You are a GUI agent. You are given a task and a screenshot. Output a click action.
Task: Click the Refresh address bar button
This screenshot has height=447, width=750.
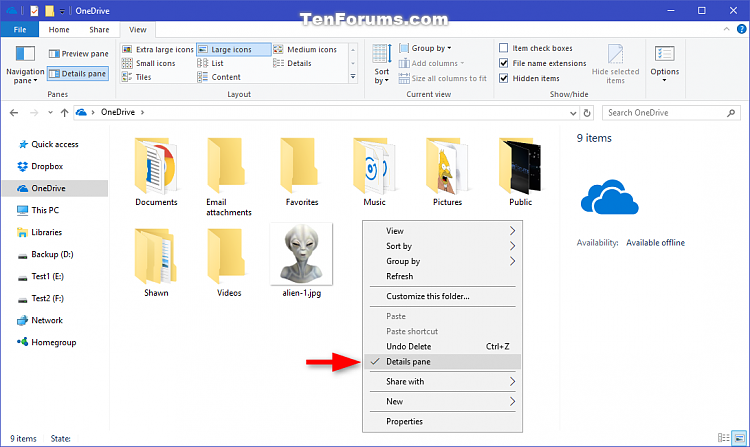(587, 113)
